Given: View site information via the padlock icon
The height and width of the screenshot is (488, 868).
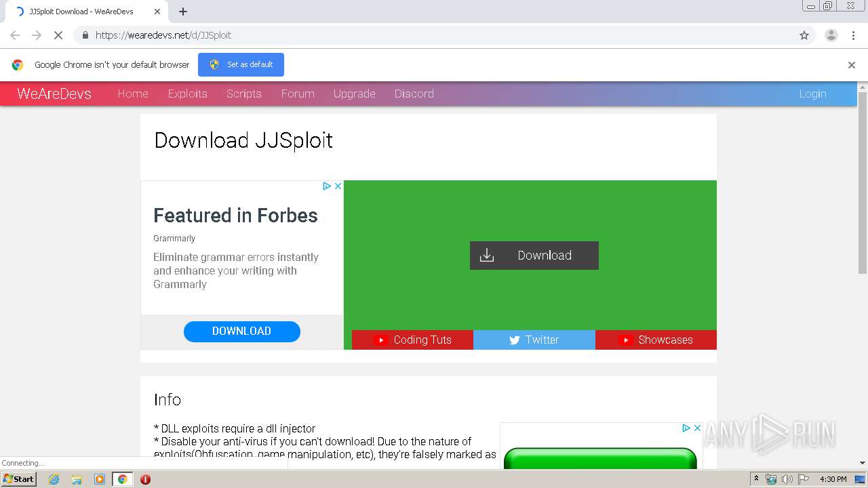Looking at the screenshot, I should pyautogui.click(x=85, y=35).
